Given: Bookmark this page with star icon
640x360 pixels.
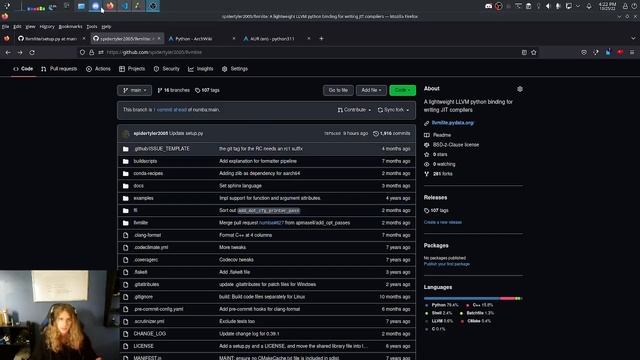Looking at the screenshot, I should click(533, 52).
